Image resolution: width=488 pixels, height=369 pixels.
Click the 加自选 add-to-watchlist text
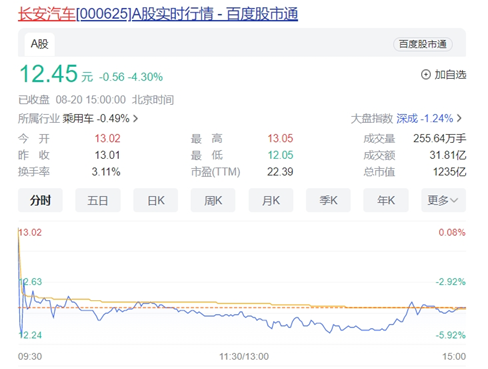pos(450,75)
